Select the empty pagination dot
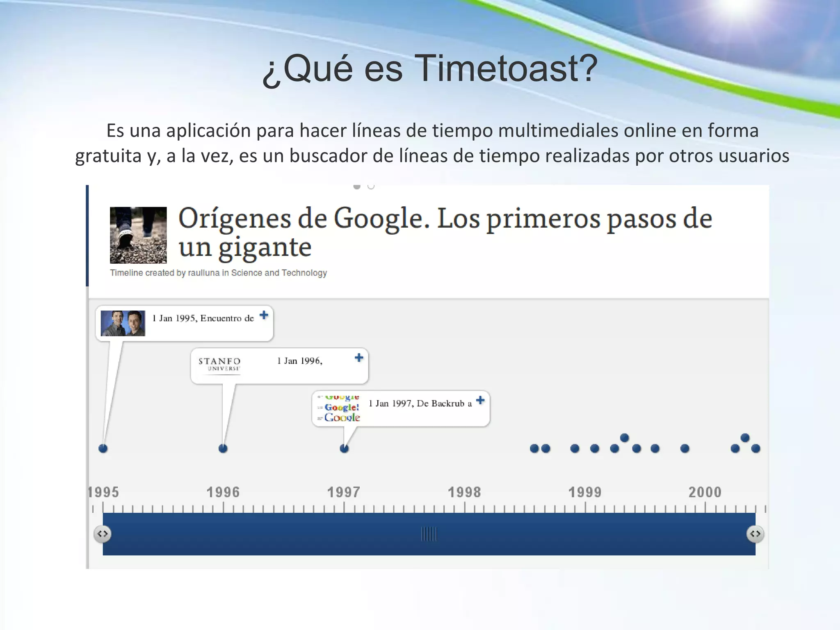Viewport: 840px width, 630px height. pos(371,187)
